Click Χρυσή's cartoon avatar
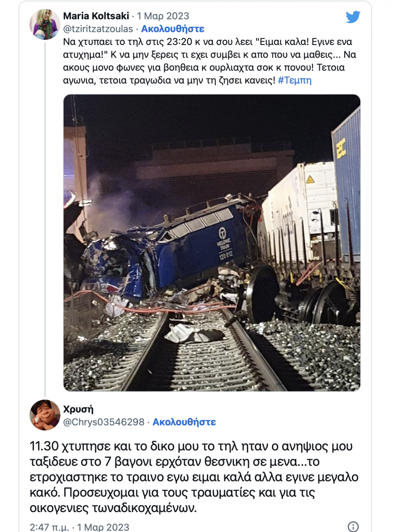Viewport: 395px width, 532px height. click(x=45, y=415)
